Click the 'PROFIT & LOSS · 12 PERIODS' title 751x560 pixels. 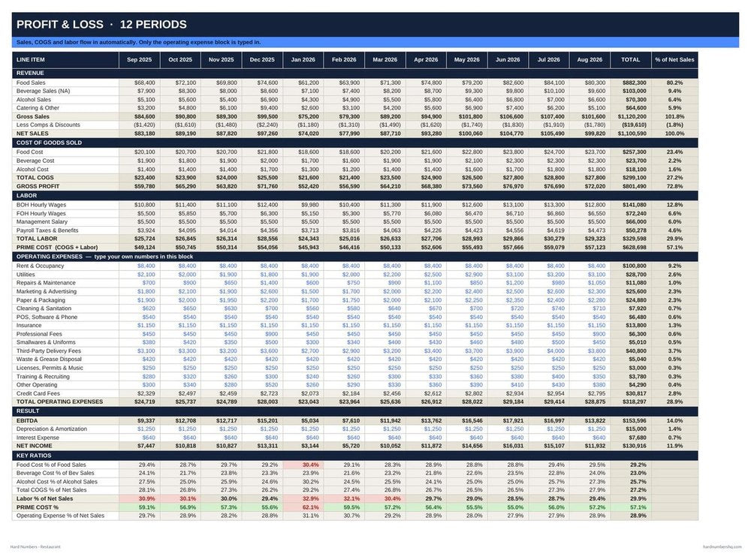coord(101,25)
